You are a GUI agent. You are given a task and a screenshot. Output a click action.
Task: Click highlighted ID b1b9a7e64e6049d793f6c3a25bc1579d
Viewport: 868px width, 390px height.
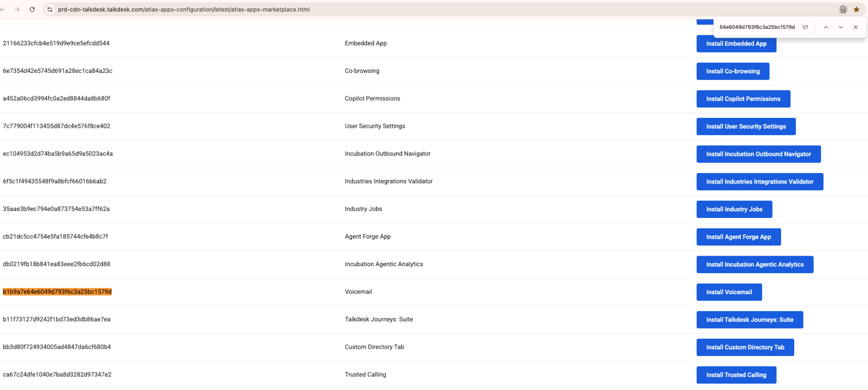[x=57, y=292]
